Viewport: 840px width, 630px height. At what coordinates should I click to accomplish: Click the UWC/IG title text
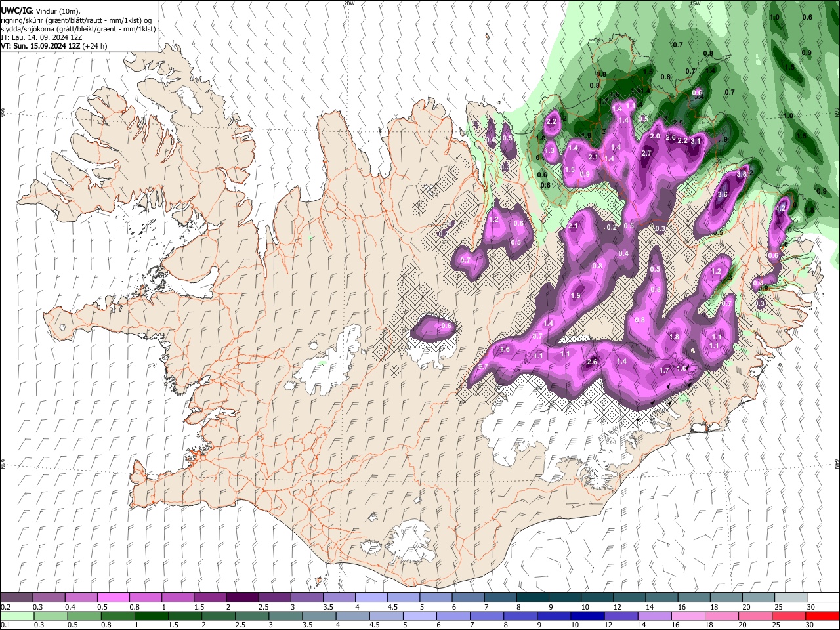16,11
